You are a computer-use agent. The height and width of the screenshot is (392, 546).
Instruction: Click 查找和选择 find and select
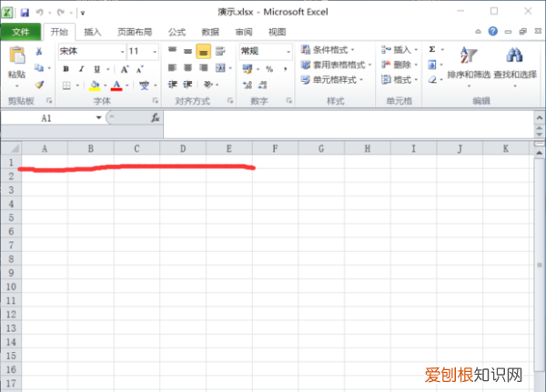[x=515, y=66]
